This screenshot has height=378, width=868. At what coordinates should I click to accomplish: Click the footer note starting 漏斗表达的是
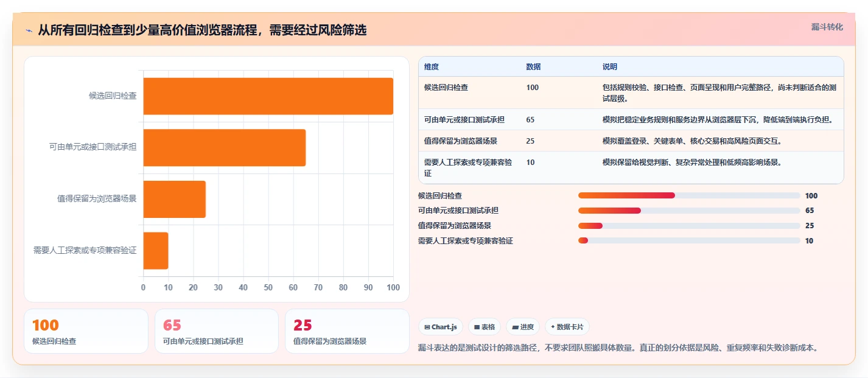click(x=618, y=348)
